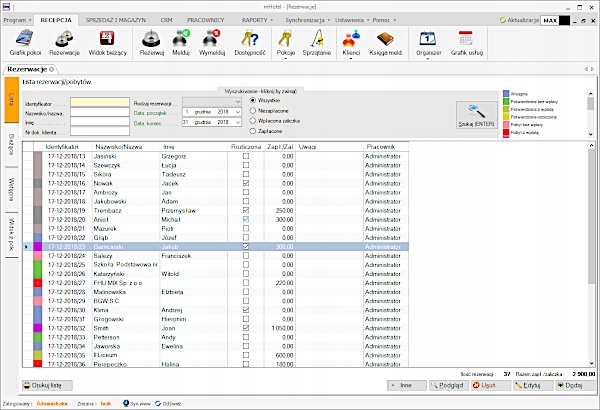Click the Wymelduj check-out icon
This screenshot has height=410, width=600.
214,41
